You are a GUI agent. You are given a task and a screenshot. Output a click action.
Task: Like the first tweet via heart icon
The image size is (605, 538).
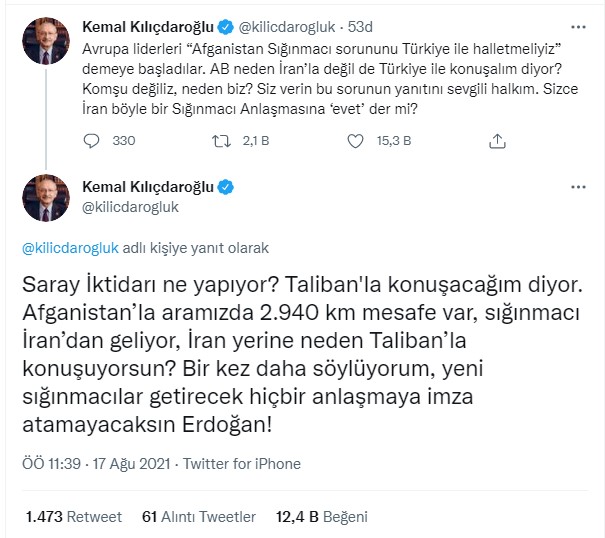353,141
